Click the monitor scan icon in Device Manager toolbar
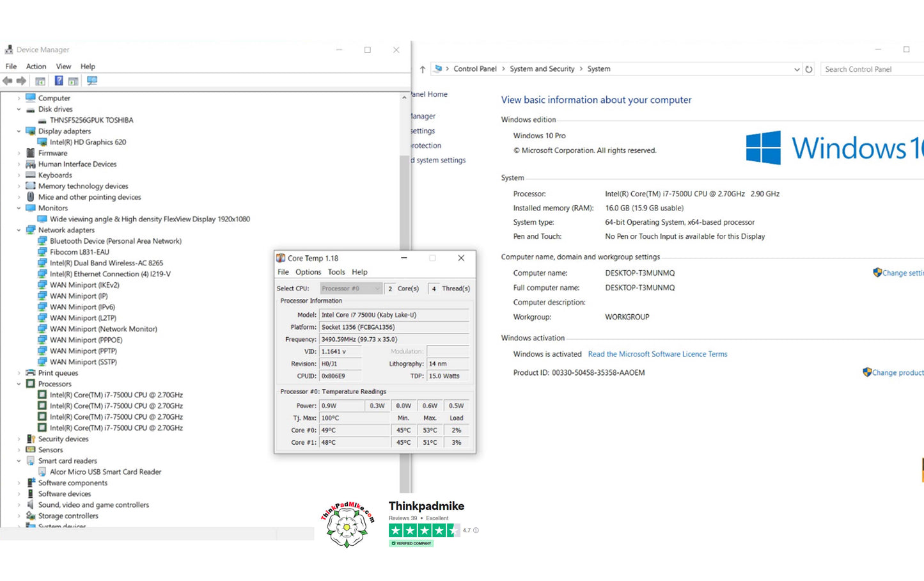This screenshot has width=924, height=581. click(92, 81)
